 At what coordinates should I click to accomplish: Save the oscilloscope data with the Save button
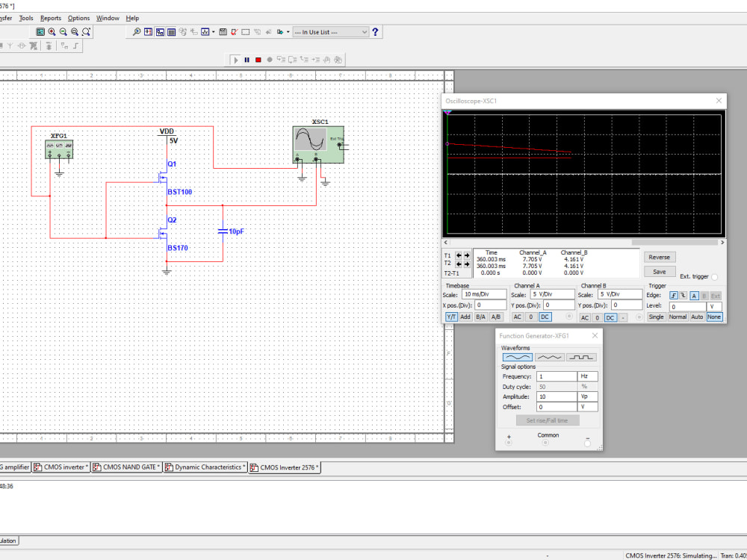click(x=660, y=272)
